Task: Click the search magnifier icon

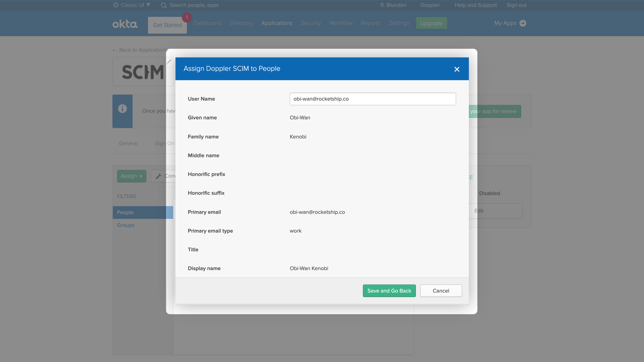Action: 164,5
